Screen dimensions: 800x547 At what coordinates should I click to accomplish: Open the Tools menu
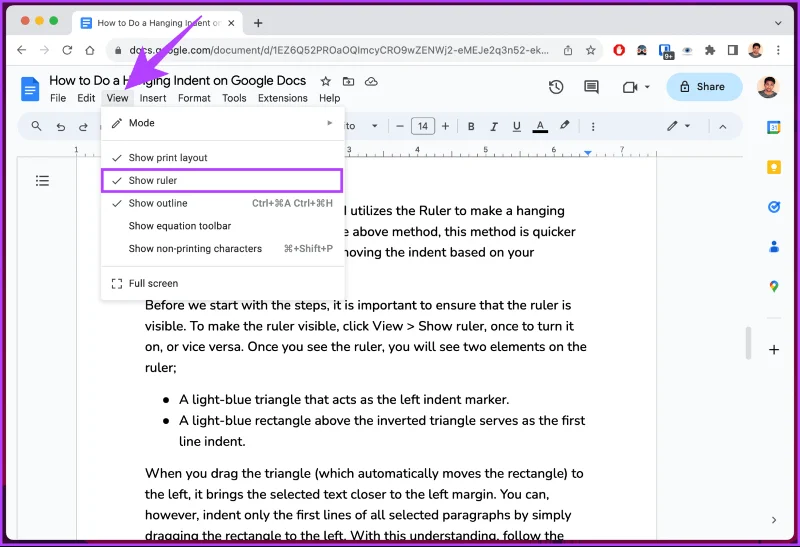234,98
